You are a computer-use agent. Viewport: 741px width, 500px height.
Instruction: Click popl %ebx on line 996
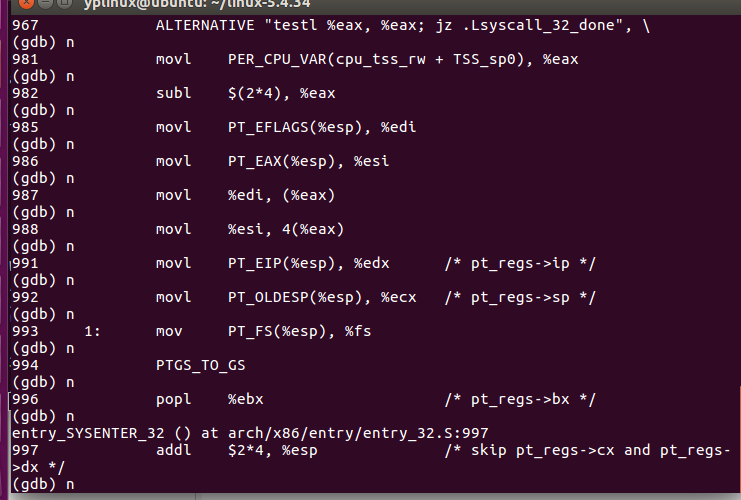pos(209,399)
